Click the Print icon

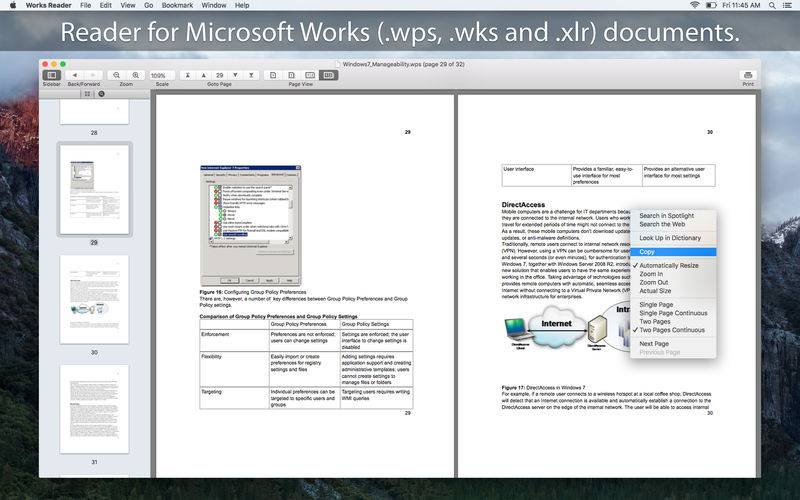coord(748,75)
